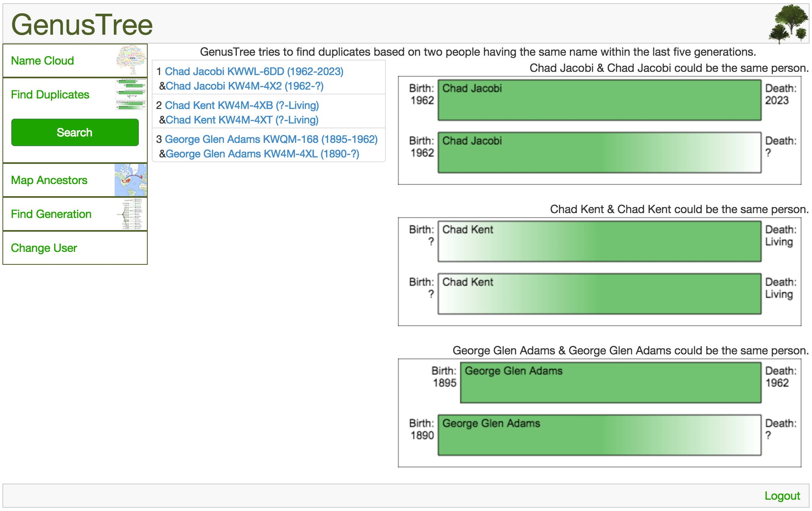Open George Glen Adams KWQM-168 link
Viewport: 812px width, 511px height.
(271, 139)
